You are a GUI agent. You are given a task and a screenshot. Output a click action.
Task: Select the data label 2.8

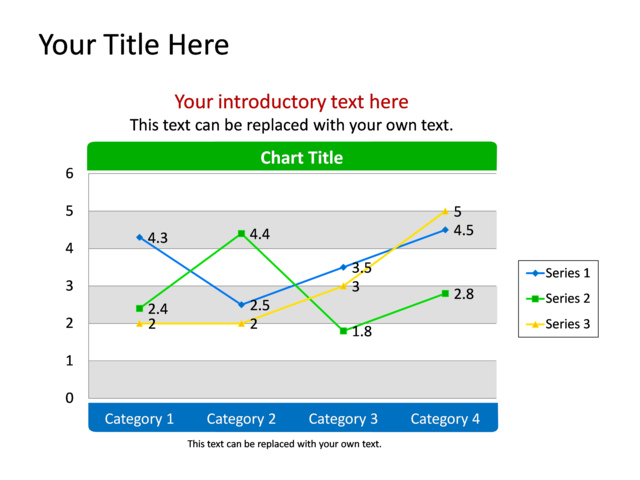(x=464, y=294)
